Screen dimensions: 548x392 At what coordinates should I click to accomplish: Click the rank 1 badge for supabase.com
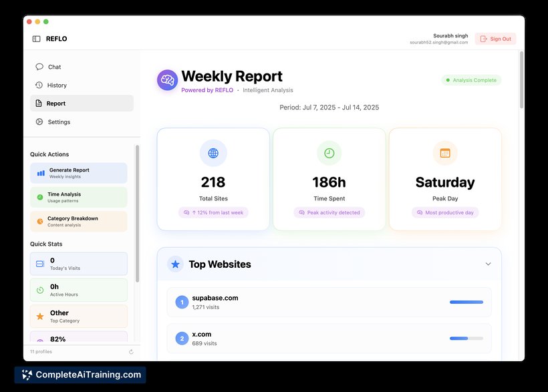(182, 303)
